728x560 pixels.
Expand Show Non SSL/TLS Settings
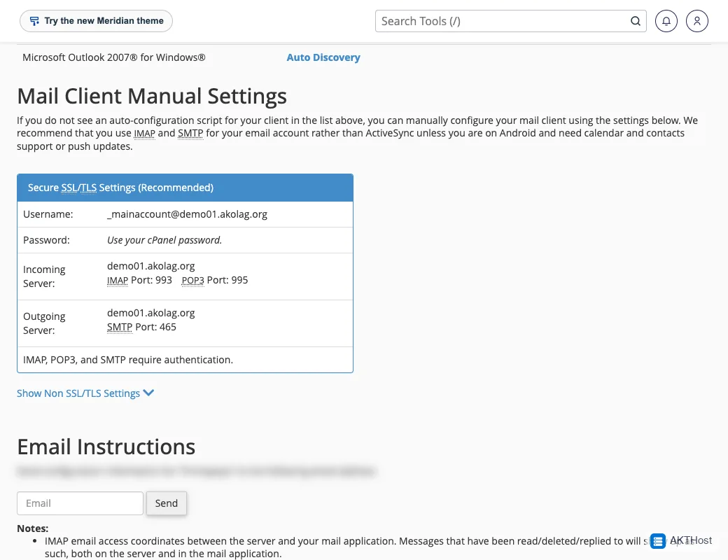(x=85, y=393)
